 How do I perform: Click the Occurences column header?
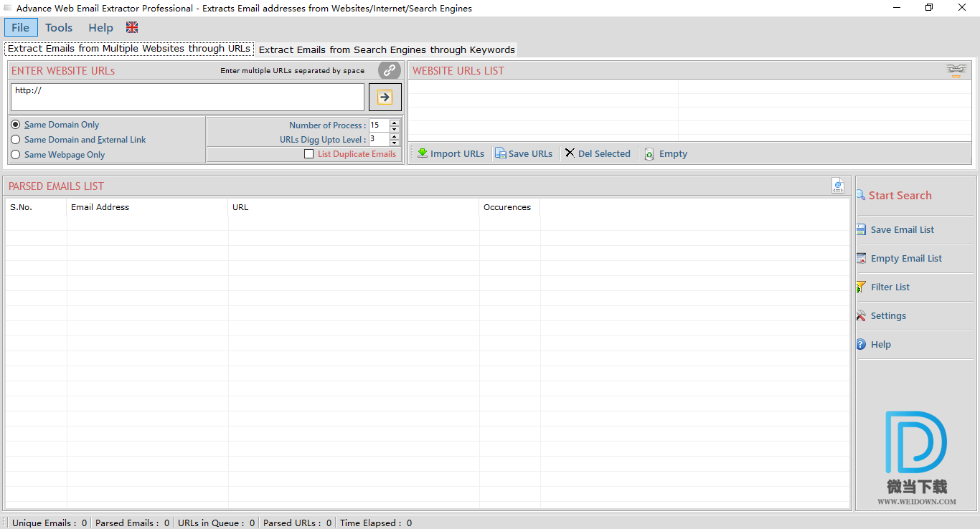point(509,207)
